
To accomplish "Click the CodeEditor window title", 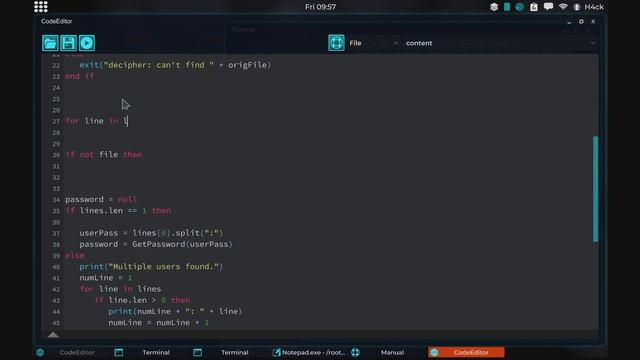I will tap(56, 21).
